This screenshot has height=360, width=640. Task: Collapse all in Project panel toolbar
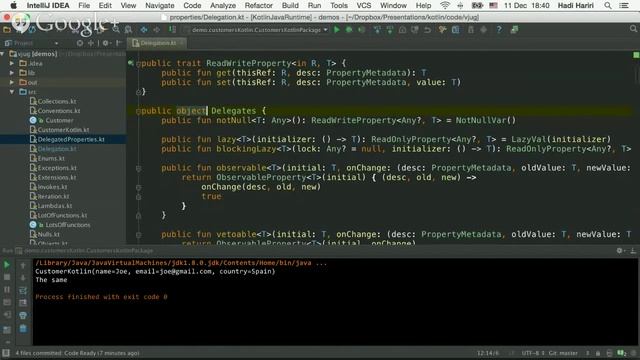91,43
